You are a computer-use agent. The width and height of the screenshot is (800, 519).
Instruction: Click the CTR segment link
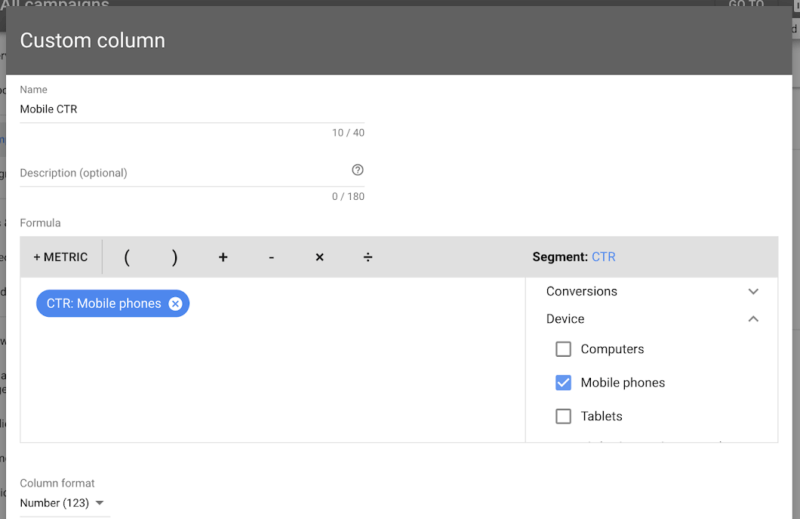604,257
